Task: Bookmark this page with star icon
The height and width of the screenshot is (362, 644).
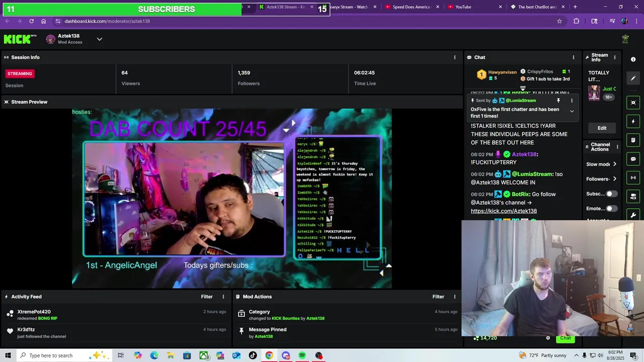Action: pos(559,21)
